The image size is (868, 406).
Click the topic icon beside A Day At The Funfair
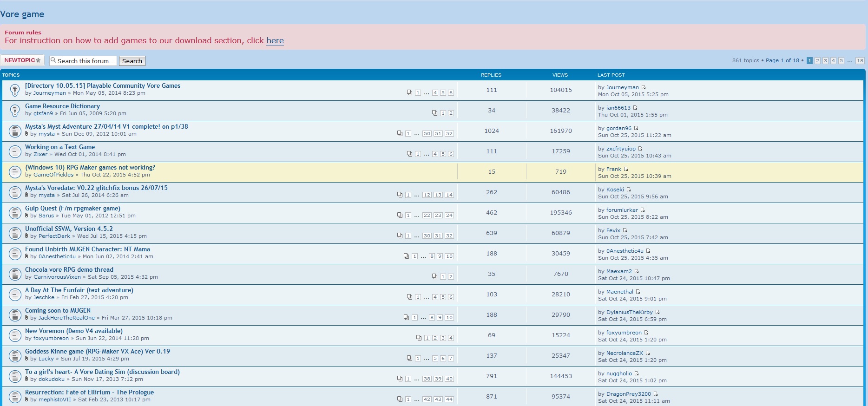click(15, 294)
